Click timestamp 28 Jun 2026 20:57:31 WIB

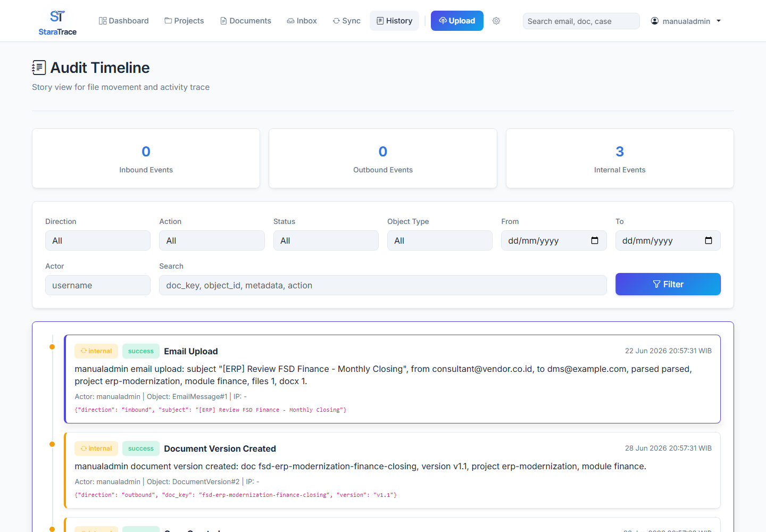tap(668, 448)
